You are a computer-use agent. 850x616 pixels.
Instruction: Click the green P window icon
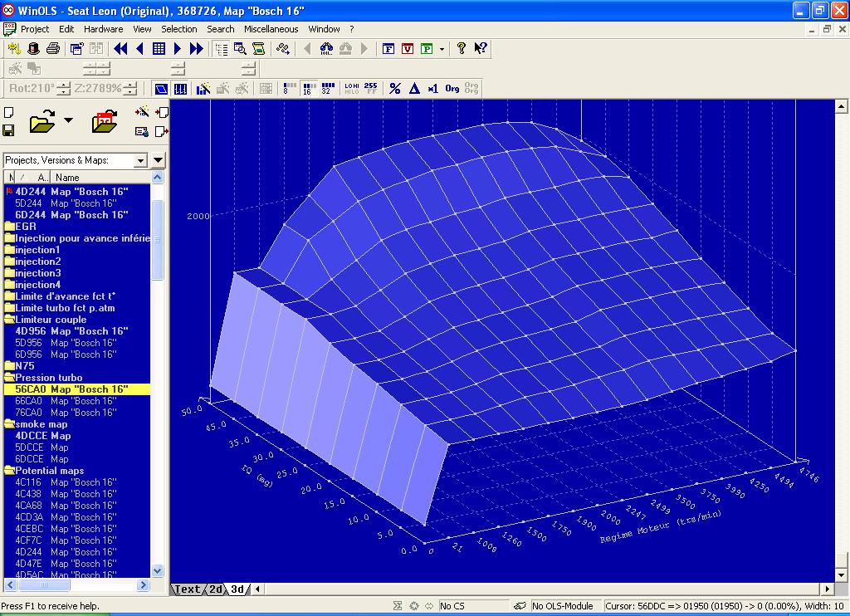(x=427, y=49)
